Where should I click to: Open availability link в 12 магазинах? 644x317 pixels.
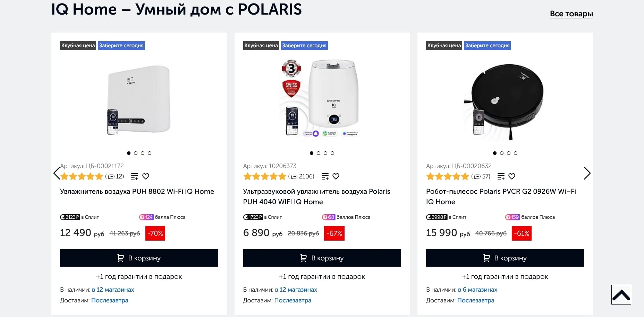pos(113,290)
